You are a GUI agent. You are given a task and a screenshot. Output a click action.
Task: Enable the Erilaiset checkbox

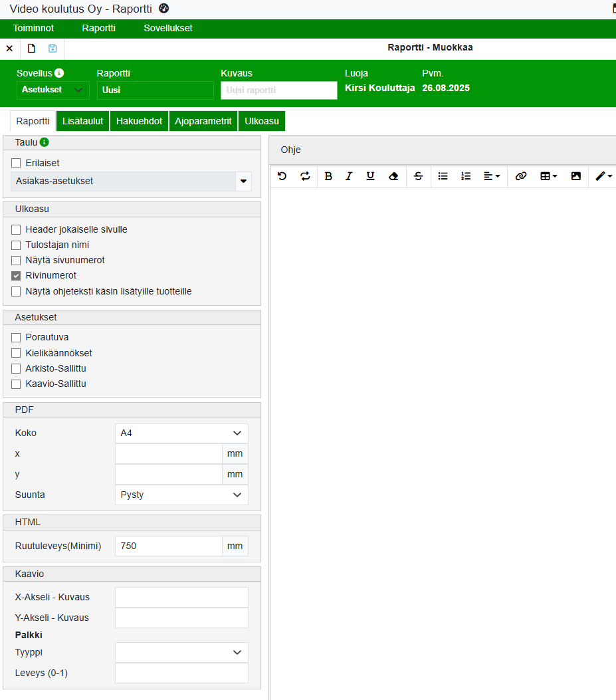pos(16,163)
